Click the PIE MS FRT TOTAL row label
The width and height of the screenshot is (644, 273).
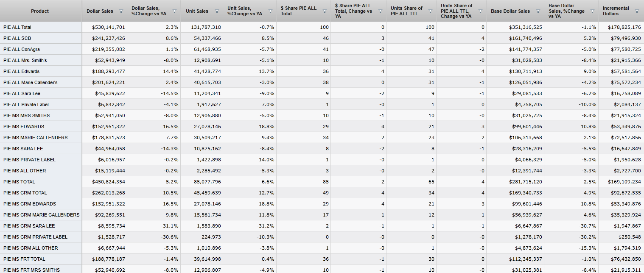[x=24, y=259]
